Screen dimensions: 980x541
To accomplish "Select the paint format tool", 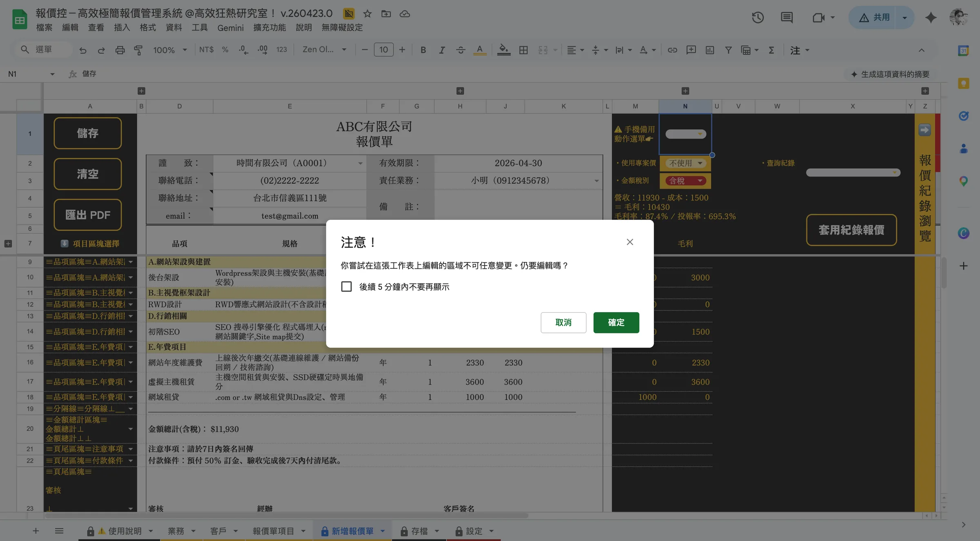I will [x=138, y=50].
